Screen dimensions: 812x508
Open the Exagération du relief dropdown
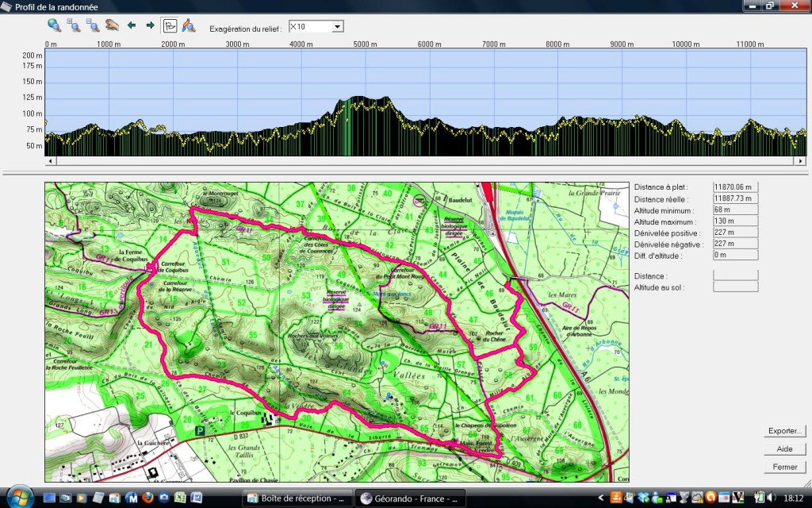[335, 25]
